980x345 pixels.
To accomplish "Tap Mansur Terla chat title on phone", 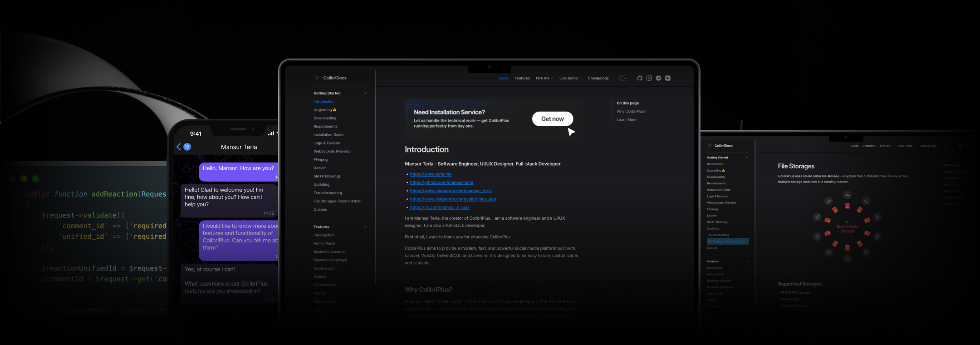I will coord(239,147).
